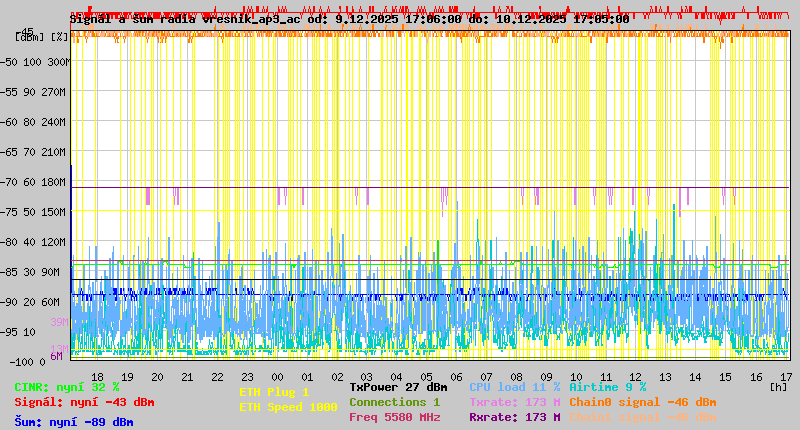Click the '[dBm]' axis unit label
Image resolution: width=800 pixels, height=430 pixels.
click(30, 37)
